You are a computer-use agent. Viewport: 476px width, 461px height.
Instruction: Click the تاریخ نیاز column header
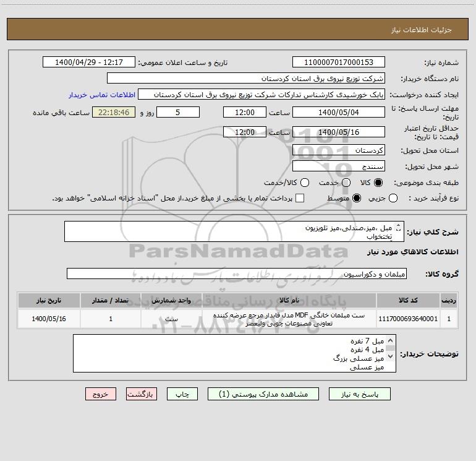pyautogui.click(x=49, y=300)
